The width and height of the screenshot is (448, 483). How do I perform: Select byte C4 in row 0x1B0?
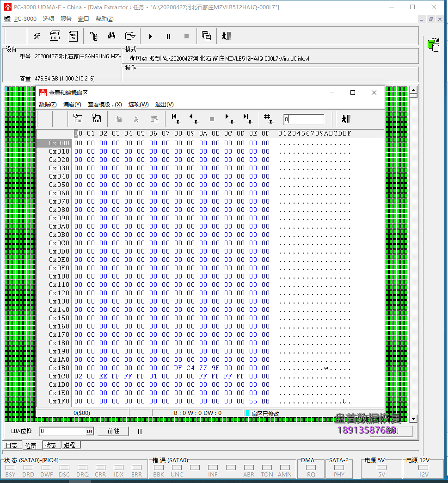click(190, 368)
